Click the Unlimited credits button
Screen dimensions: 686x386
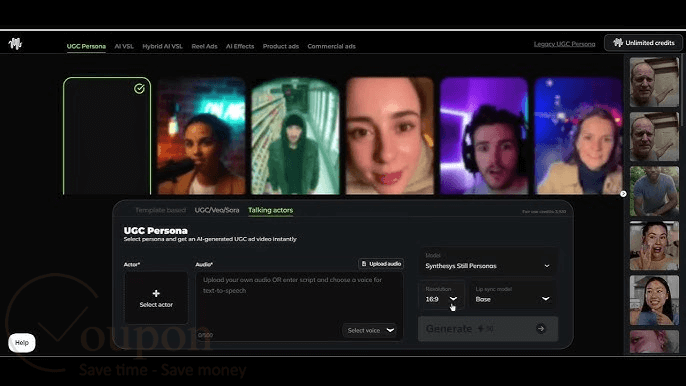point(644,43)
